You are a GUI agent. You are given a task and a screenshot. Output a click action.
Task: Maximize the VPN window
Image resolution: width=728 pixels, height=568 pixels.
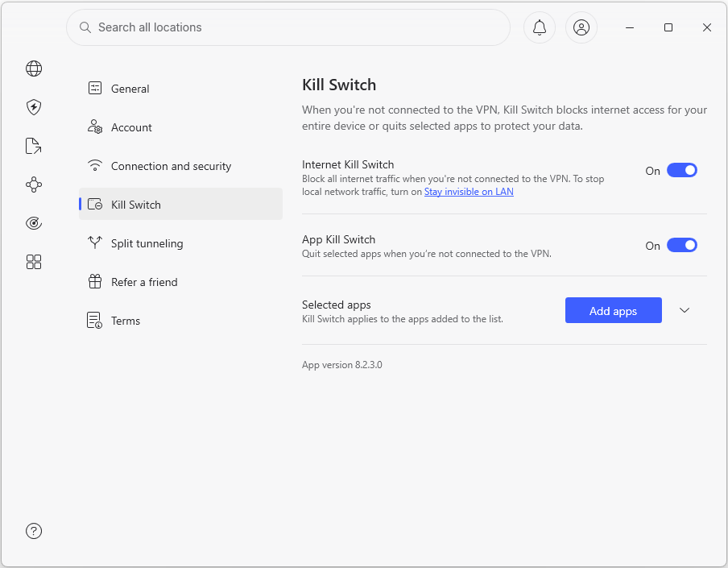pos(668,27)
